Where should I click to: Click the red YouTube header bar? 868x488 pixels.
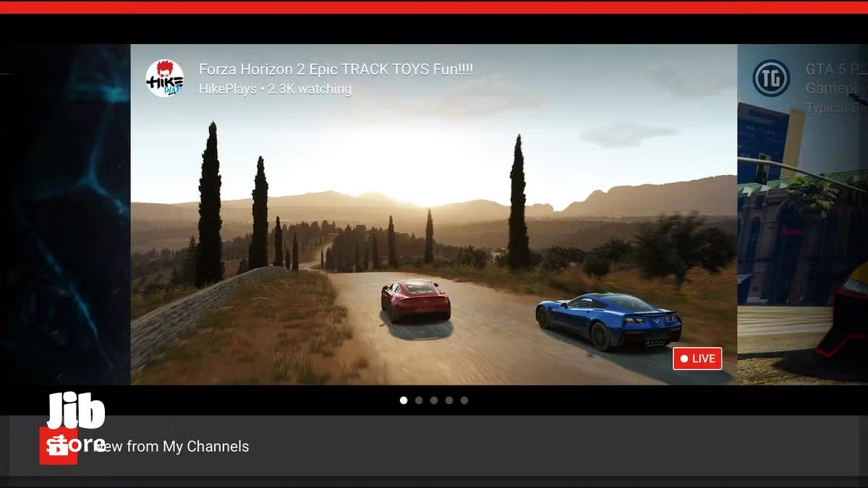434,7
